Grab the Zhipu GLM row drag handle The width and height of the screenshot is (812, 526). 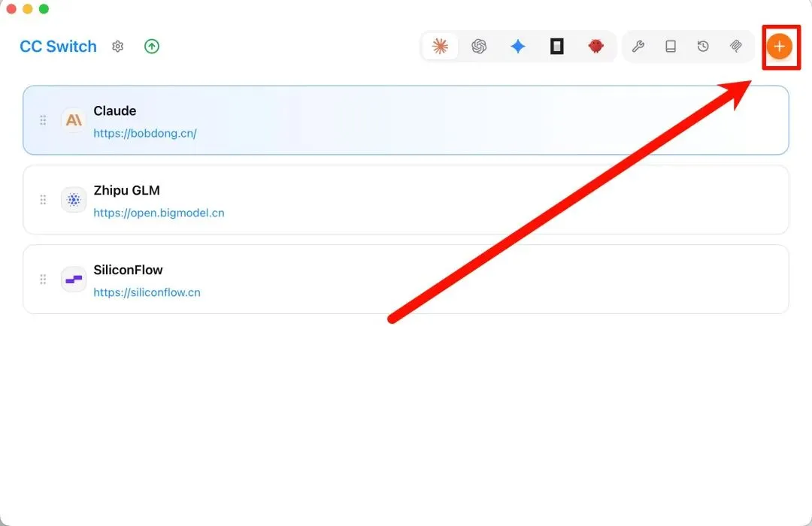(x=43, y=200)
